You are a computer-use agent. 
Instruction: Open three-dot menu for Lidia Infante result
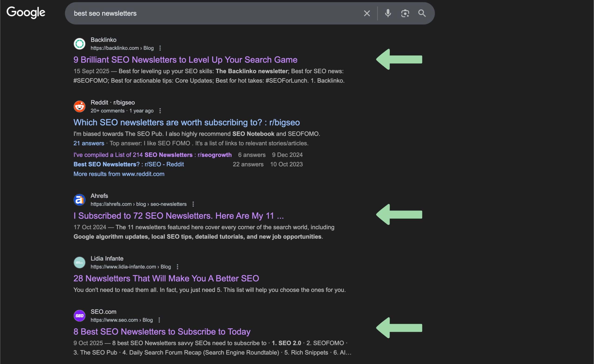[177, 267]
